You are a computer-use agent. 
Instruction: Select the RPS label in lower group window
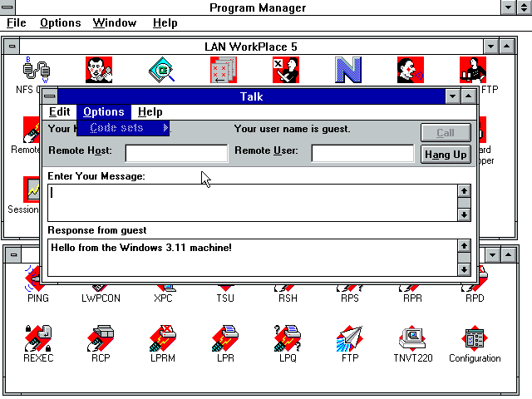[x=350, y=298]
